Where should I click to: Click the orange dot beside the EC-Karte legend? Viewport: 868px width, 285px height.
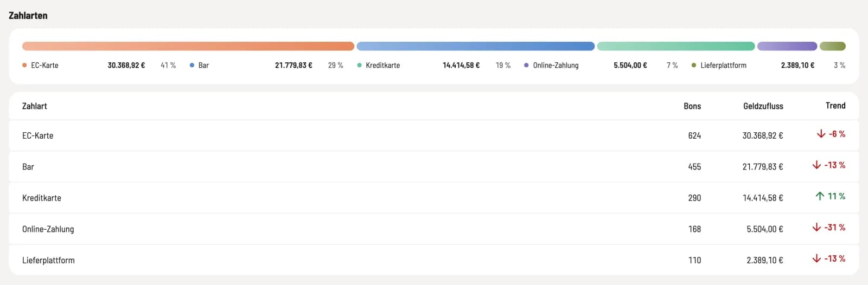tap(24, 65)
